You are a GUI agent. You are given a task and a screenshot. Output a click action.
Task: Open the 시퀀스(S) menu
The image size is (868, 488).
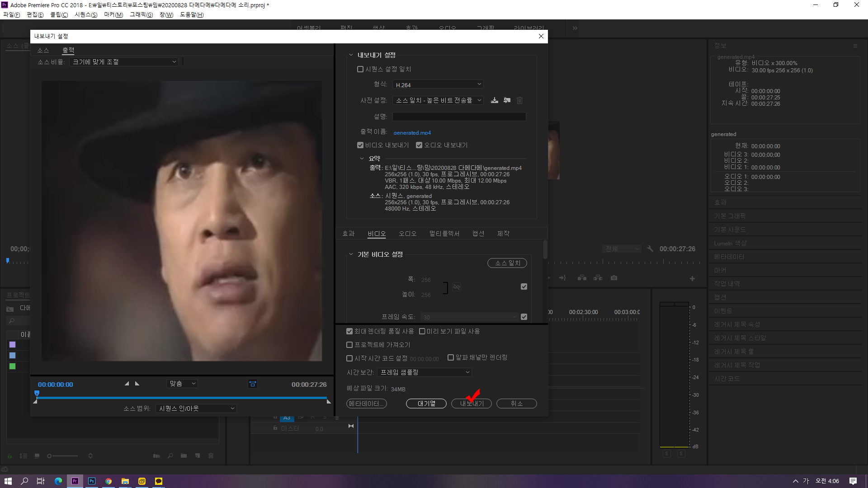86,15
